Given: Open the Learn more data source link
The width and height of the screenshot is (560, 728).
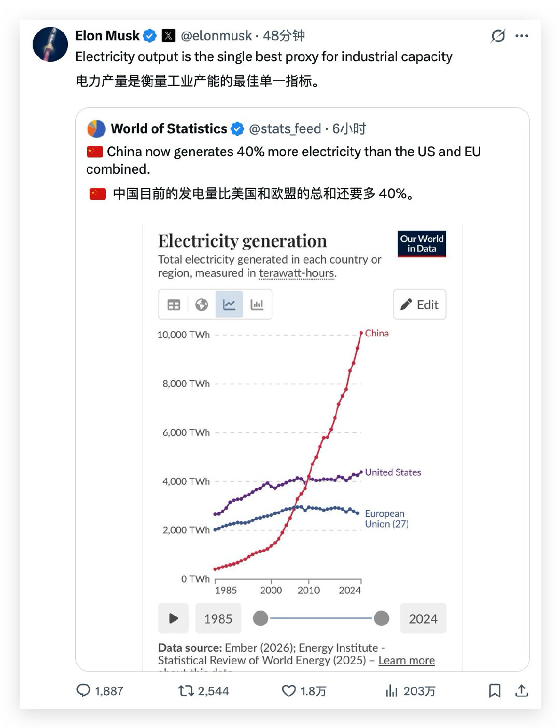Looking at the screenshot, I should pyautogui.click(x=407, y=660).
